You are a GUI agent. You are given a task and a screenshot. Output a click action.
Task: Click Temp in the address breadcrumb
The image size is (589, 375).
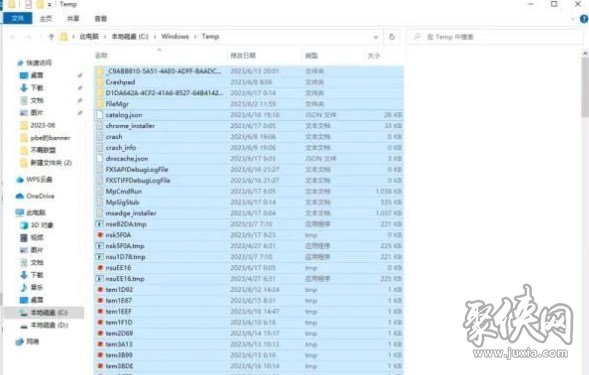click(x=210, y=36)
